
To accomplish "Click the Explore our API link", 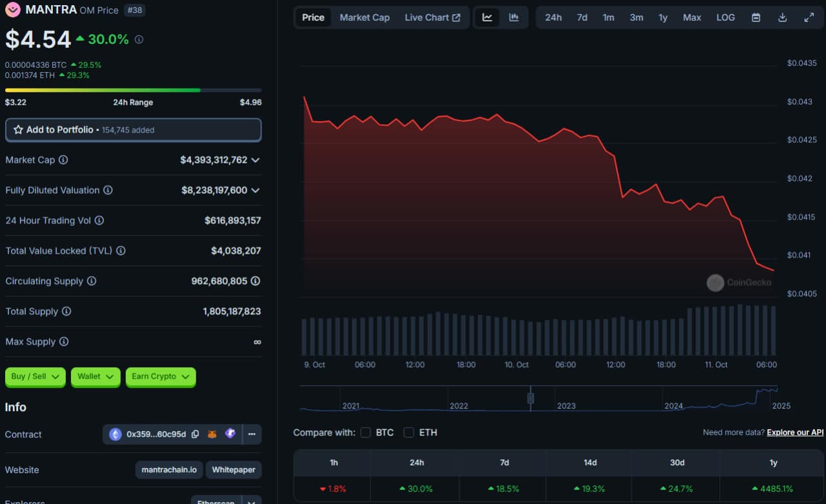I will tap(795, 432).
